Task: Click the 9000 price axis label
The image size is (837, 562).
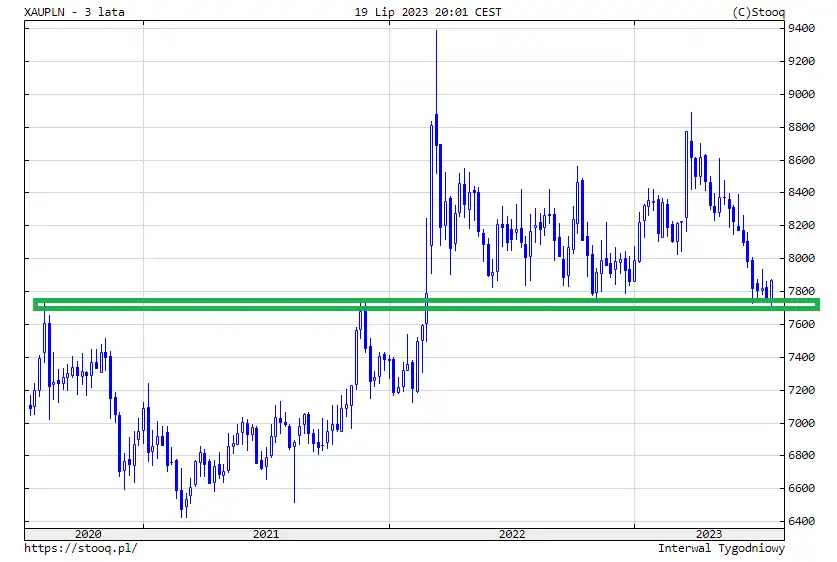Action: point(803,95)
